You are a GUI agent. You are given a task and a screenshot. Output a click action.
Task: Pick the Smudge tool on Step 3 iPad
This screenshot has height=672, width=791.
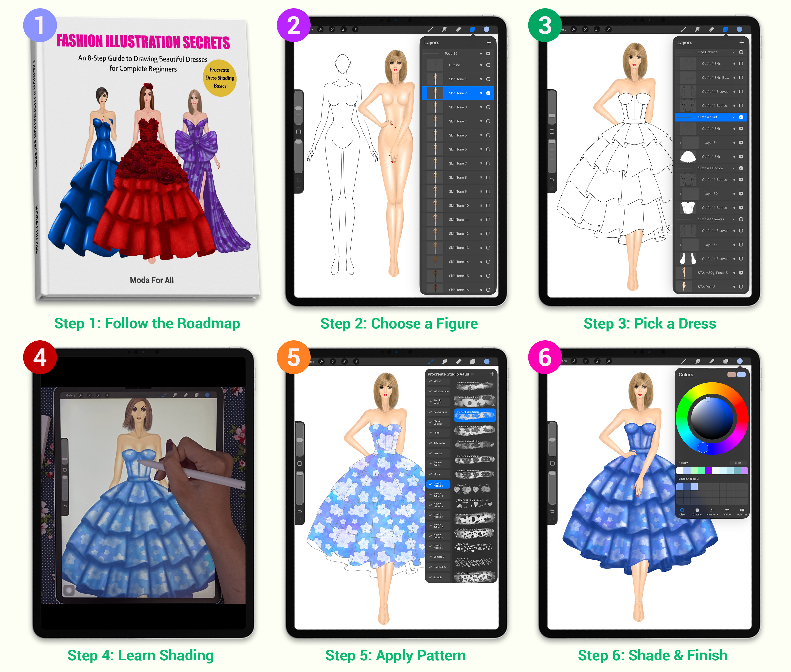click(697, 29)
